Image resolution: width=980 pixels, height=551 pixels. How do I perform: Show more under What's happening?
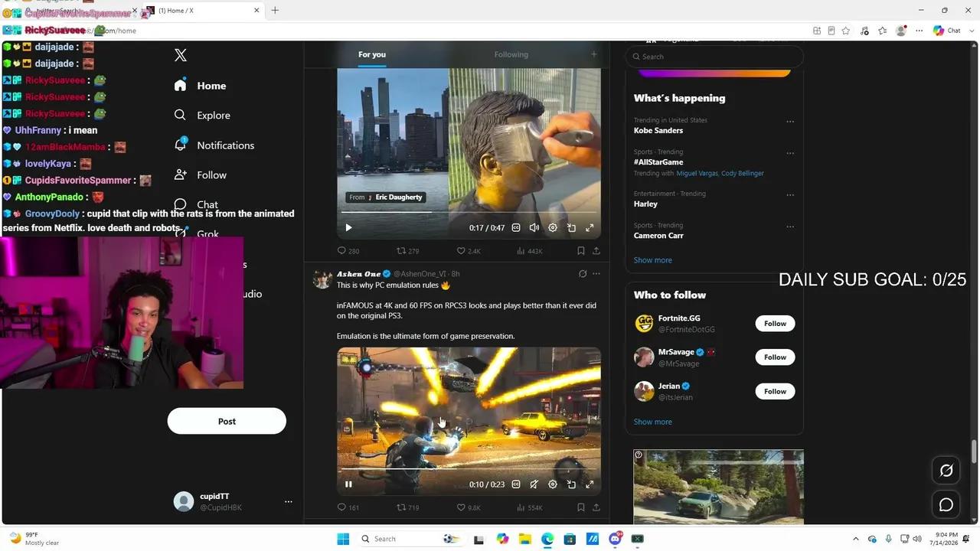point(652,260)
